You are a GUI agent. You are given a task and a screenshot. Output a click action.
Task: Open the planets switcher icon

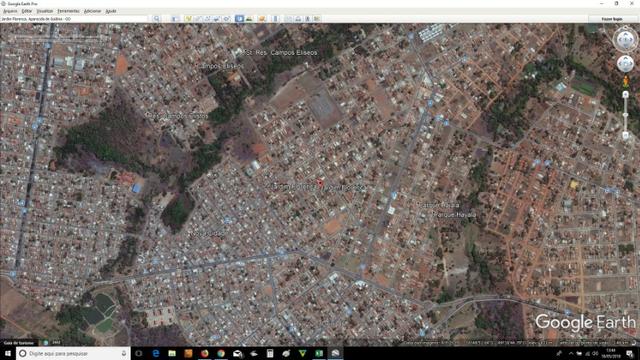(x=262, y=19)
